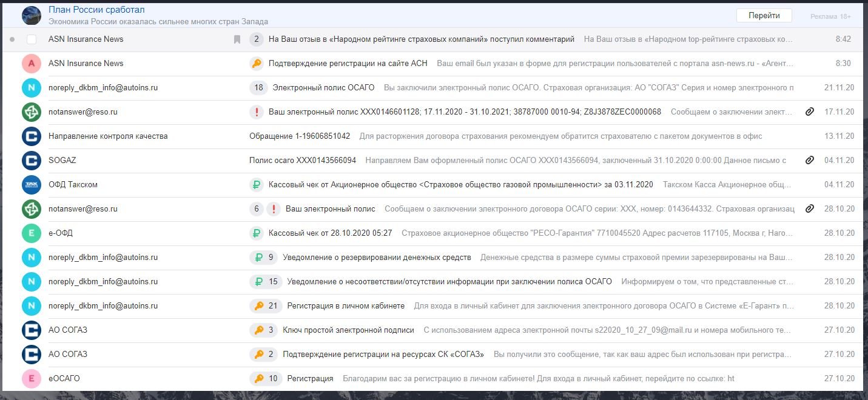The height and width of the screenshot is (400, 868).
Task: Select sender name Направление контроля качества
Action: [x=108, y=136]
